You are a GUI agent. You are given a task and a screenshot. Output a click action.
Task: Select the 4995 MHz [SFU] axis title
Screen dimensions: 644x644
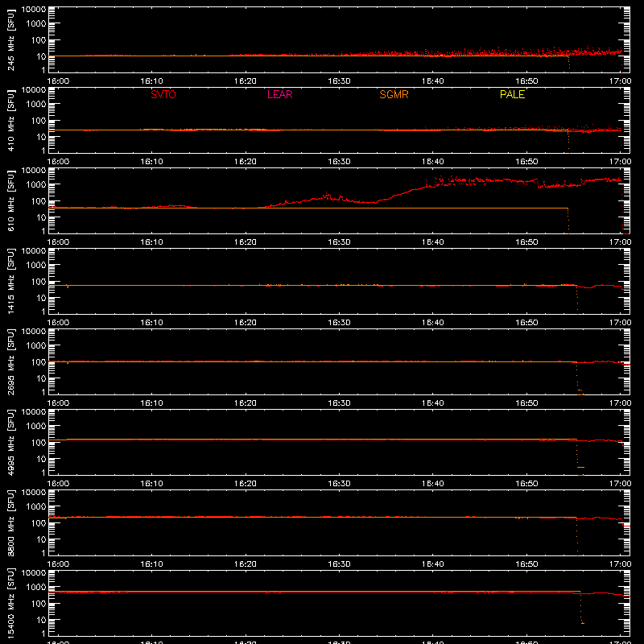(10, 442)
